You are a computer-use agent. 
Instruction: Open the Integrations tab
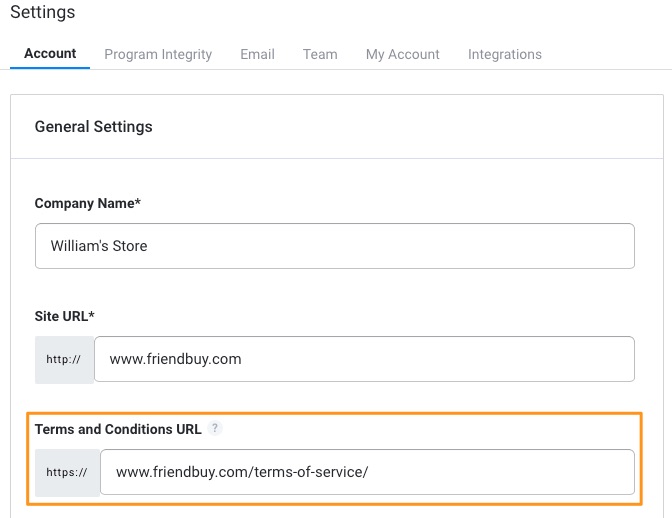[x=504, y=54]
